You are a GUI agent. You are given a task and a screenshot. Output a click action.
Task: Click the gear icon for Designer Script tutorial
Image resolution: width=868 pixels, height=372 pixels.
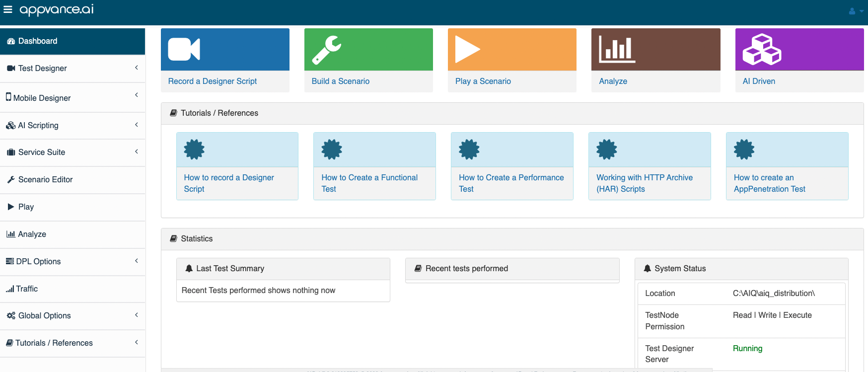pyautogui.click(x=194, y=149)
